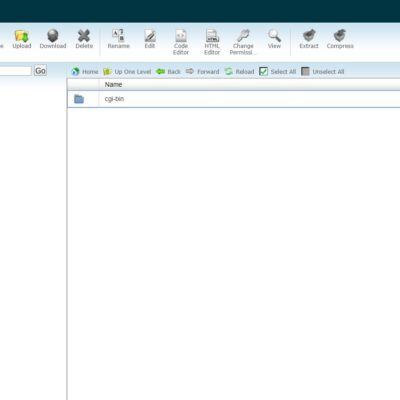Viewport: 400px width, 400px height.
Task: Go to Home directory
Action: point(85,72)
